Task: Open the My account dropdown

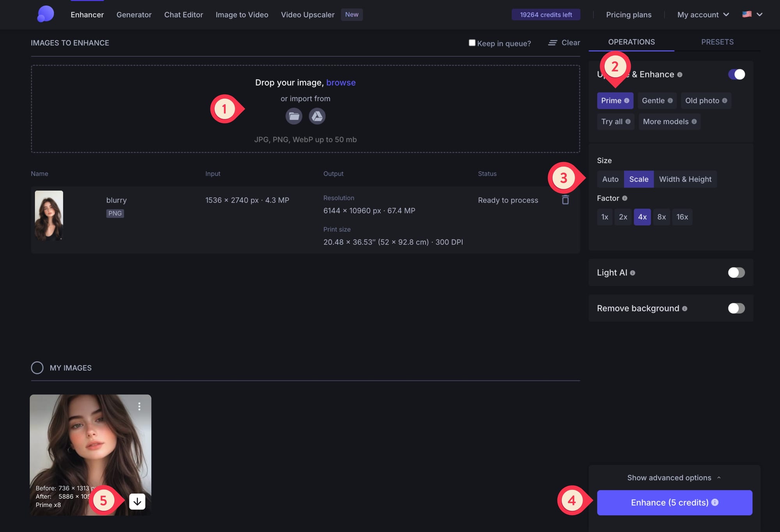Action: [x=702, y=14]
